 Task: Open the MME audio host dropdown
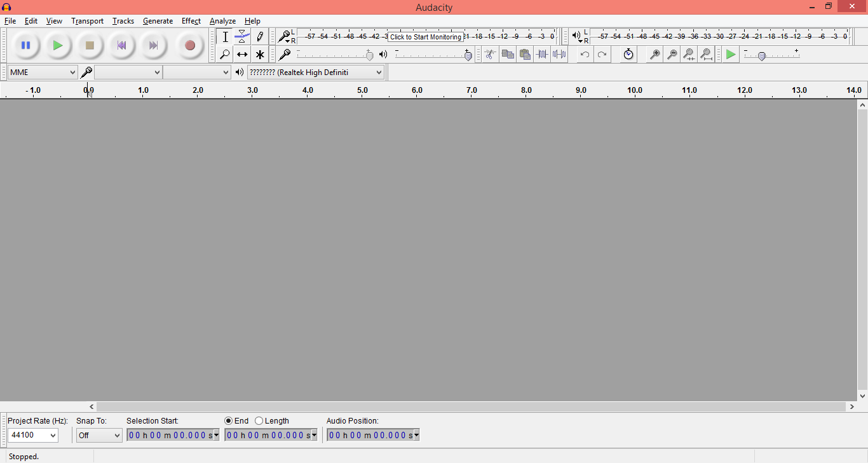tap(43, 73)
